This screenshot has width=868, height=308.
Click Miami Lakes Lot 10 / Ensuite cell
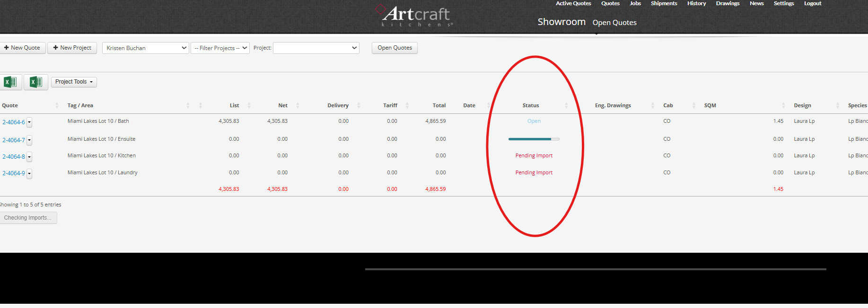pyautogui.click(x=101, y=139)
